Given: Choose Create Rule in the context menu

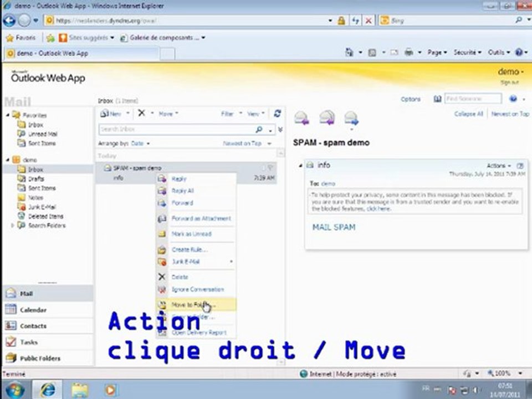Looking at the screenshot, I should (196, 249).
